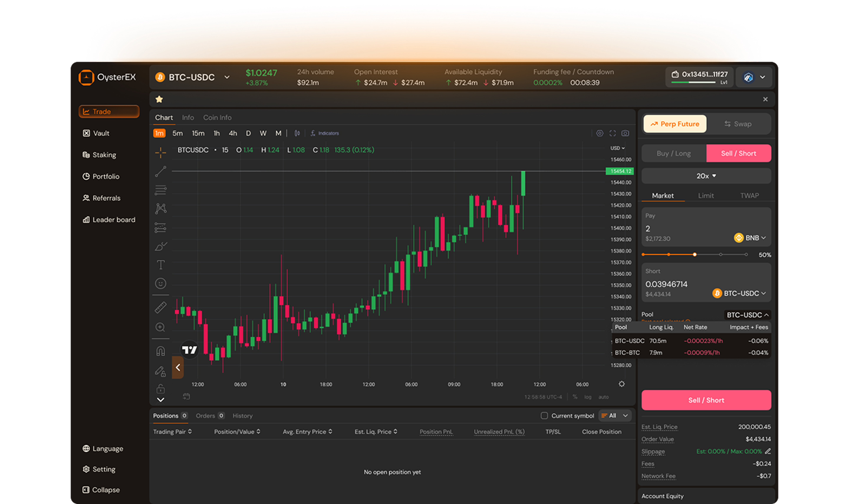This screenshot has height=504, width=849.
Task: Open the Staking page
Action: pyautogui.click(x=99, y=155)
